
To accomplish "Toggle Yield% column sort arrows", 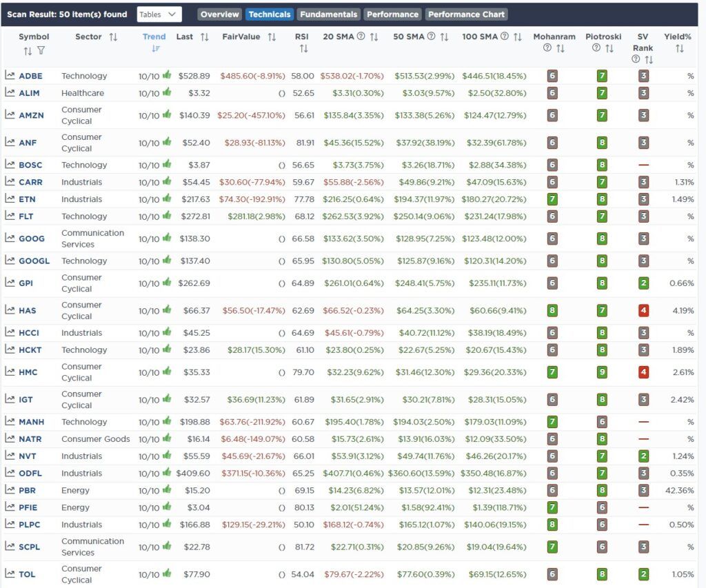I will [679, 48].
